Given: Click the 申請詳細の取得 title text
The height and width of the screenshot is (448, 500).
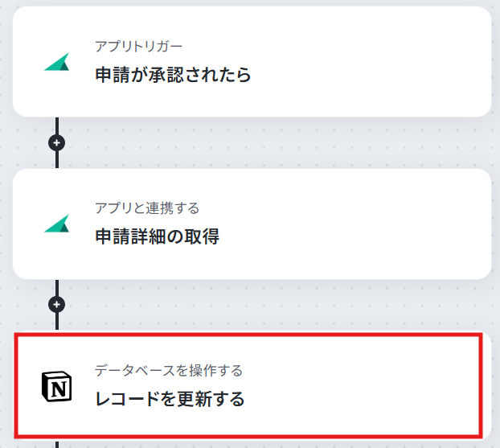Looking at the screenshot, I should (x=158, y=236).
